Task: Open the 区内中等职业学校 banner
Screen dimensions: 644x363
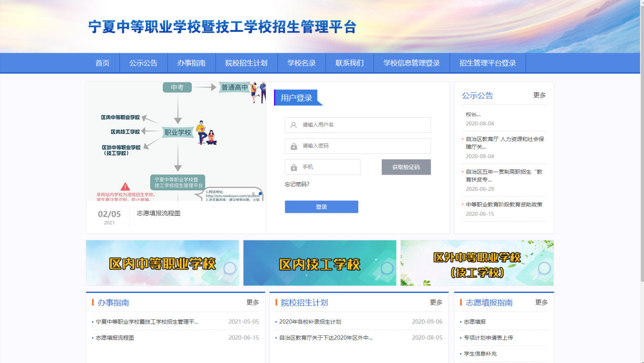Action: pyautogui.click(x=163, y=263)
